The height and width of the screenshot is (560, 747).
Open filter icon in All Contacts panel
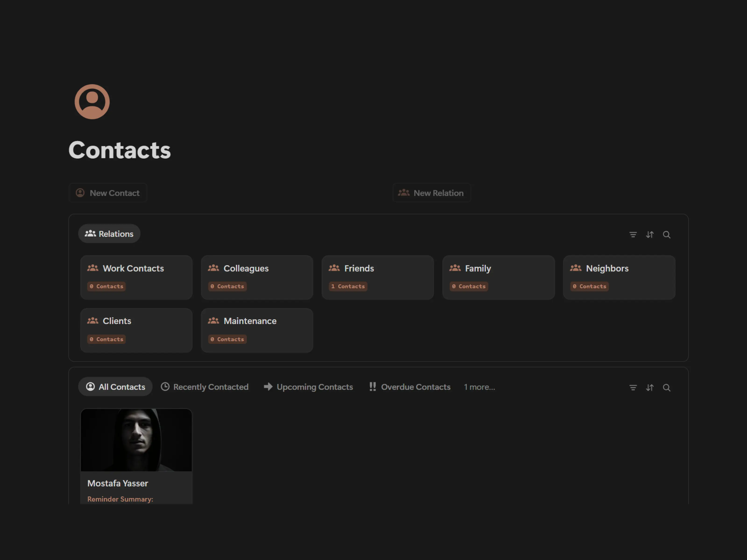[633, 388]
